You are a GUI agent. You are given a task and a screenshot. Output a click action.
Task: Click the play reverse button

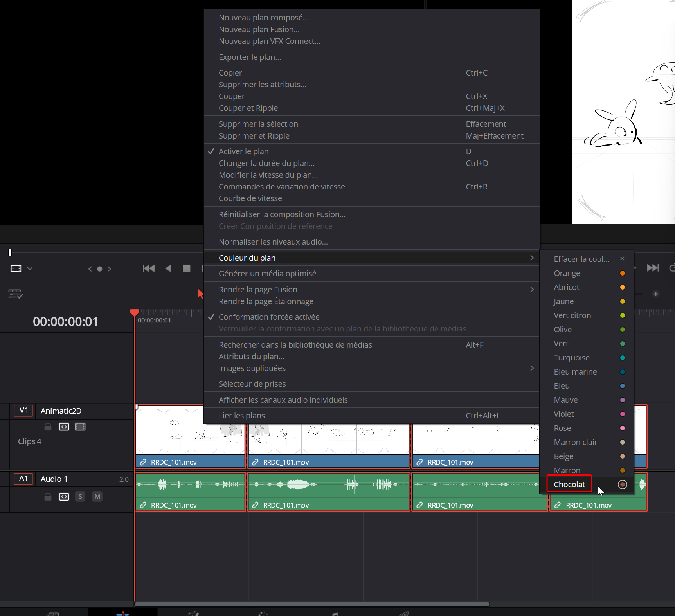[x=168, y=268]
